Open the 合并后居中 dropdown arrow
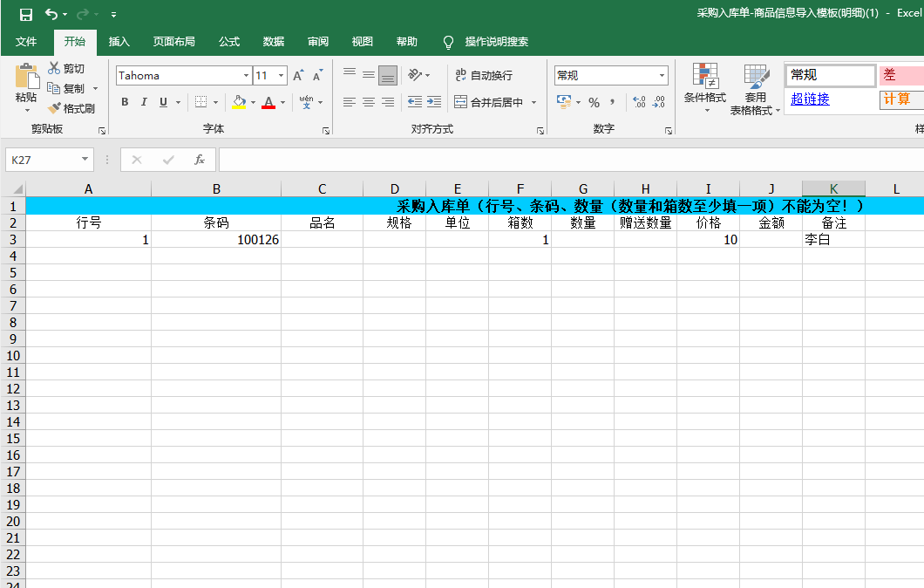 click(x=533, y=102)
